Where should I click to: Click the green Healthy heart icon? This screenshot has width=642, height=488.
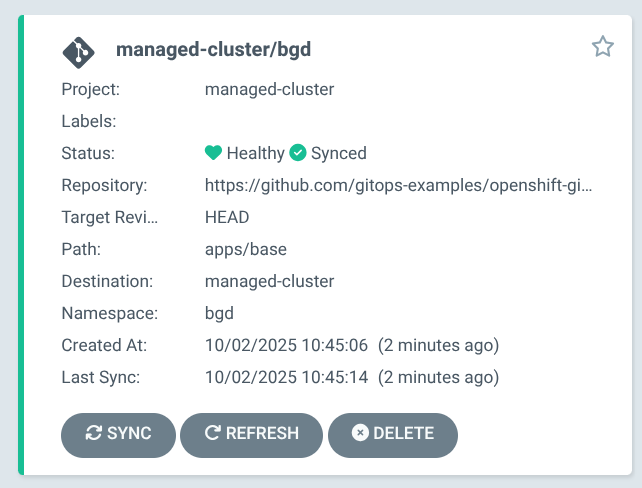[x=213, y=153]
